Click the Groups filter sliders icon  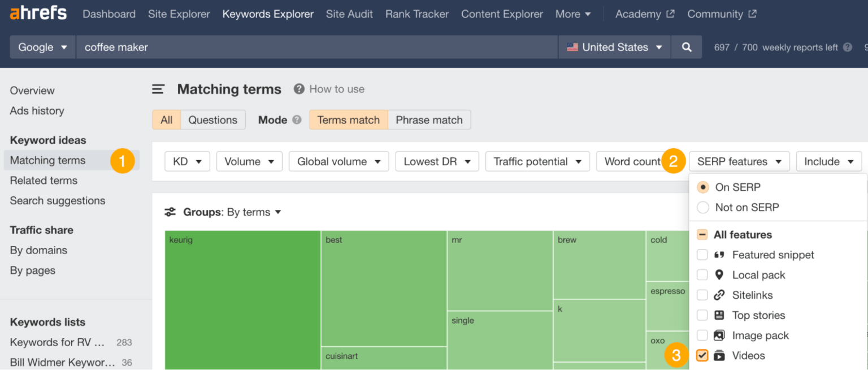(170, 212)
